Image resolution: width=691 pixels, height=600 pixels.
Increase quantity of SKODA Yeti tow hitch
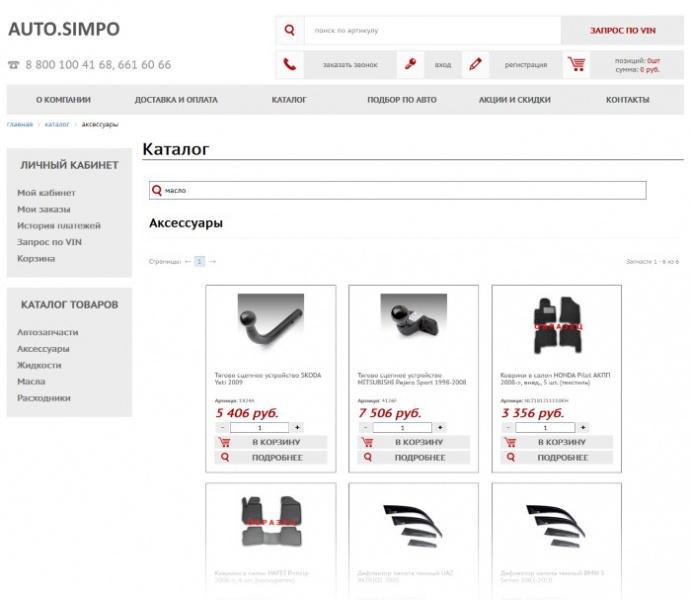coord(297,427)
